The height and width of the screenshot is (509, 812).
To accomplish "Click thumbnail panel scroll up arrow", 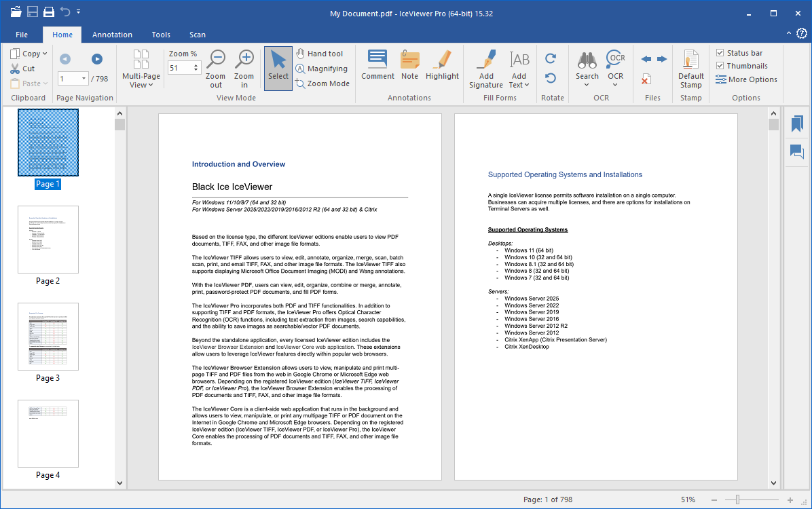I will 119,113.
